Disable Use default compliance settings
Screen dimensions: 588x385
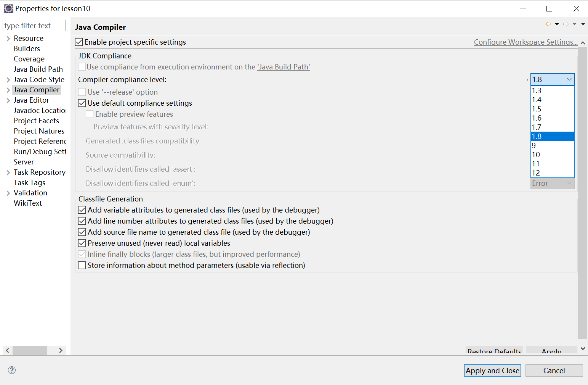pos(82,103)
